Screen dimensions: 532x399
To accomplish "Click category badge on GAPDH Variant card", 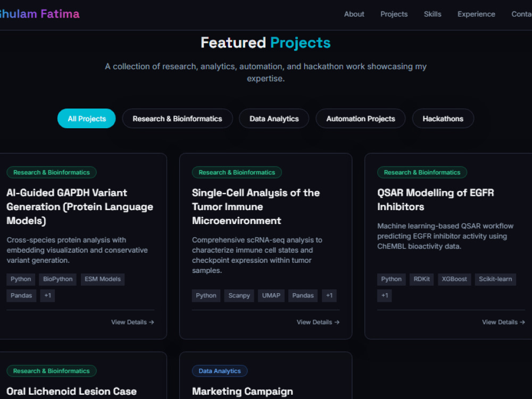I will click(x=52, y=172).
